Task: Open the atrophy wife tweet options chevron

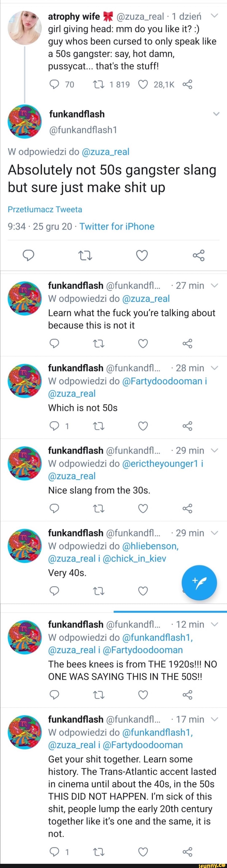Action: coord(215,16)
